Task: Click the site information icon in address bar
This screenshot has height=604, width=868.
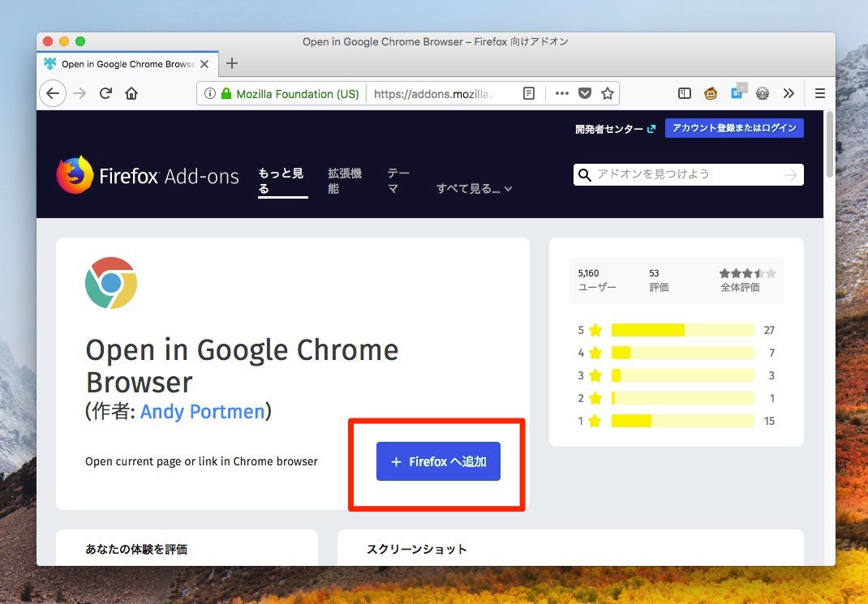Action: tap(210, 93)
